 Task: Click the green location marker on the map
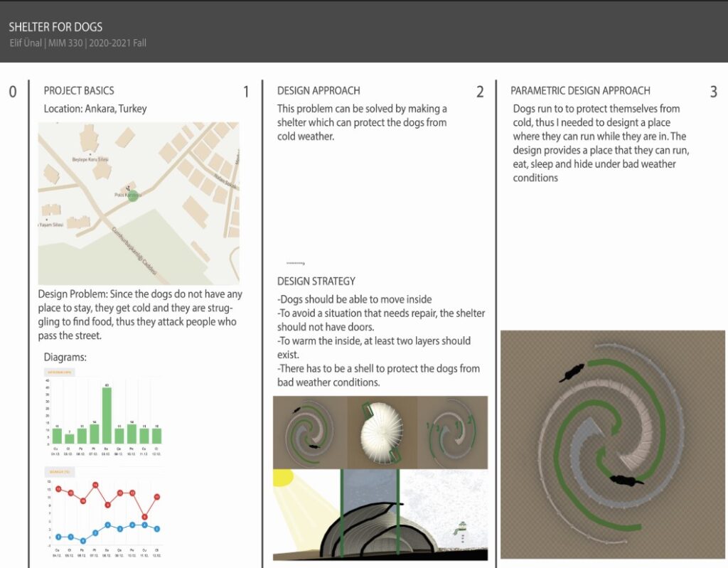[x=132, y=195]
